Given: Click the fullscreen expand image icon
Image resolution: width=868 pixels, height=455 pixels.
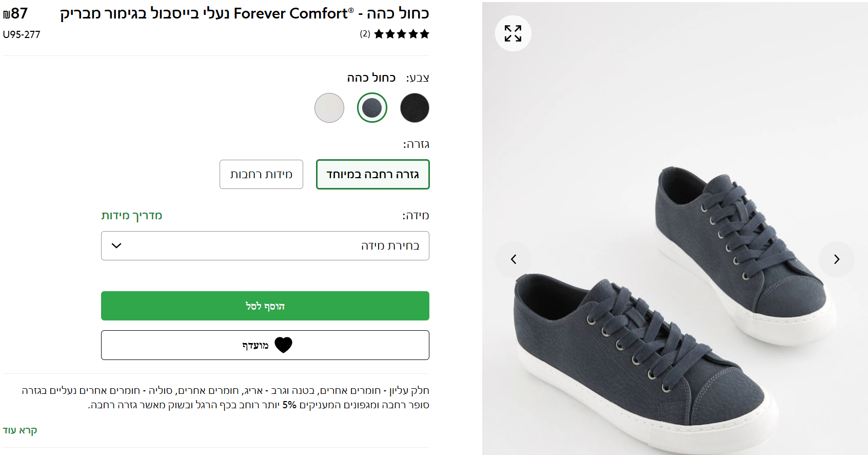Looking at the screenshot, I should tap(513, 34).
